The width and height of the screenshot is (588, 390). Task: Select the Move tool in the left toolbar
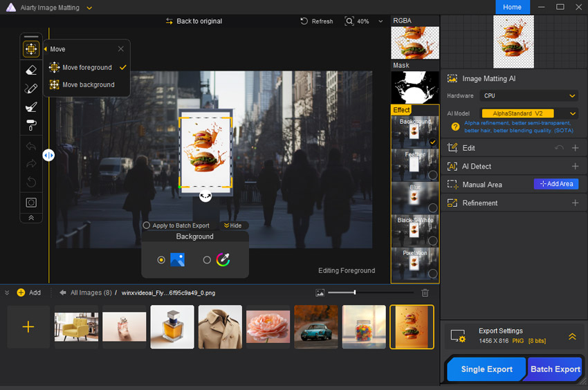pos(31,49)
